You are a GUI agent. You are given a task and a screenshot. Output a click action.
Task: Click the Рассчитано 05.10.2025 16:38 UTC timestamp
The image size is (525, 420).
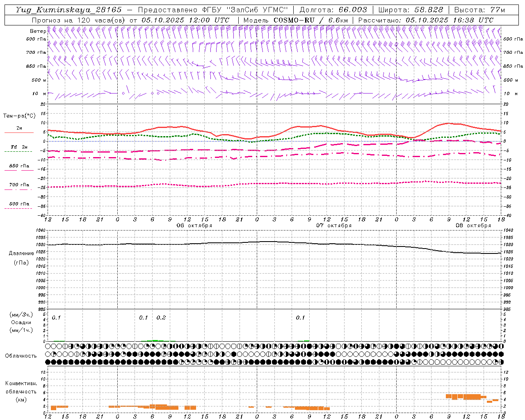[426, 20]
